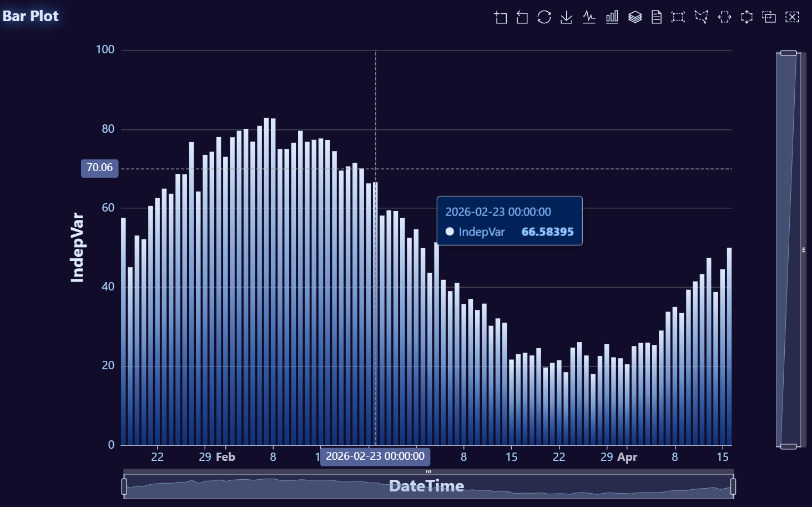Toggle keep-selections brush mode
Screen dimensions: 812x507
tap(769, 17)
